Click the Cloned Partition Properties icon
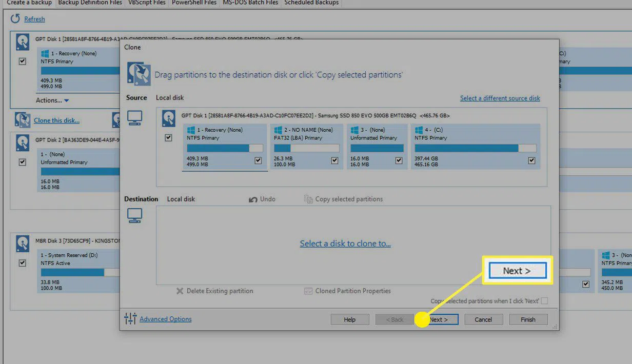632x364 pixels. coord(308,291)
